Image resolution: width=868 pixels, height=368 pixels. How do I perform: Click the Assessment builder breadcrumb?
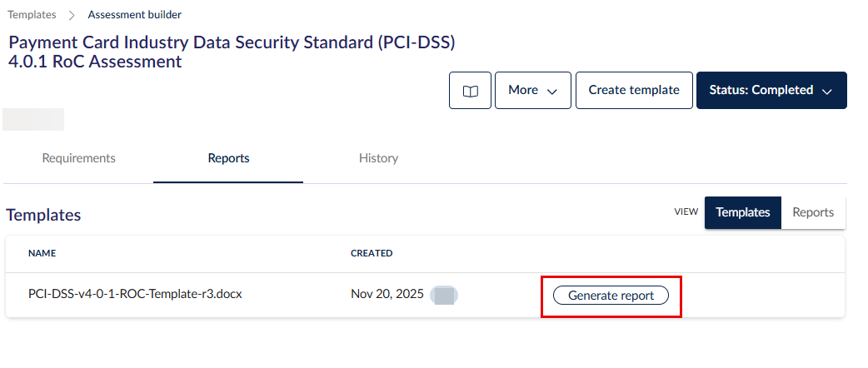135,15
